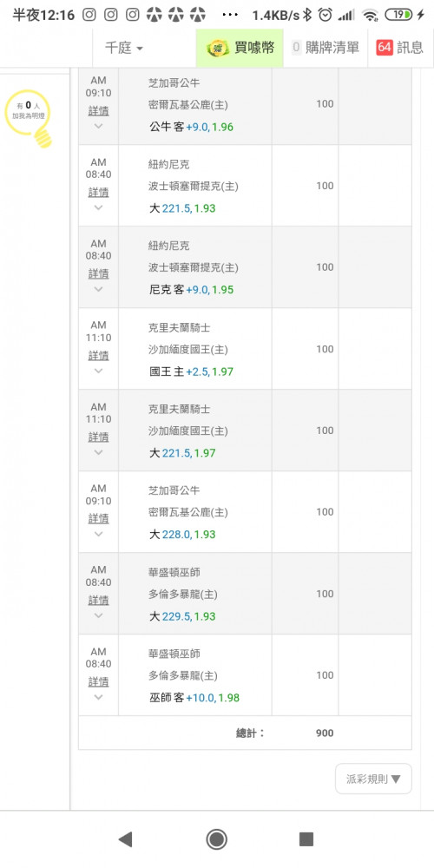This screenshot has width=434, height=868.
Task: Tap the wifi icon in status bar
Action: 369,15
